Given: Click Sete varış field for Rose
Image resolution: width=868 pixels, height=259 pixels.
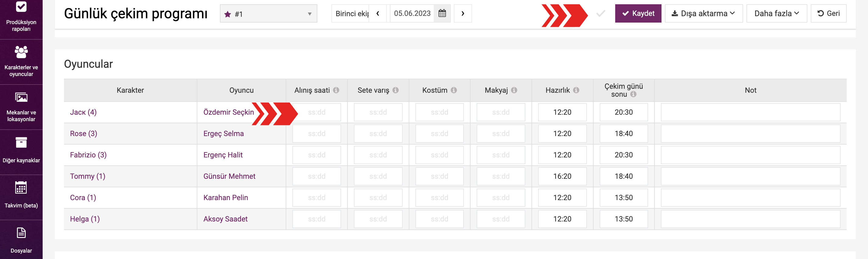Looking at the screenshot, I should (378, 133).
